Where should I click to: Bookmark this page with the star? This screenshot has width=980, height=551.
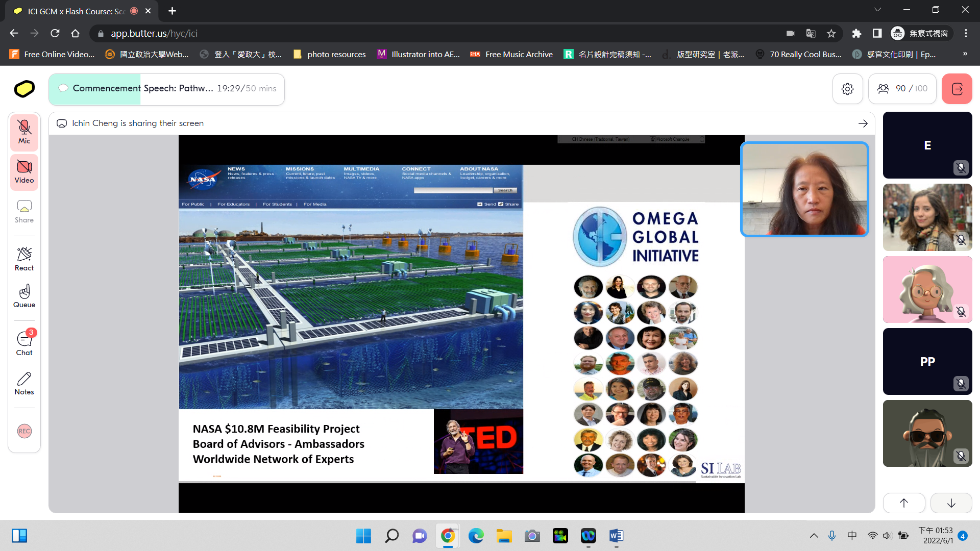831,33
